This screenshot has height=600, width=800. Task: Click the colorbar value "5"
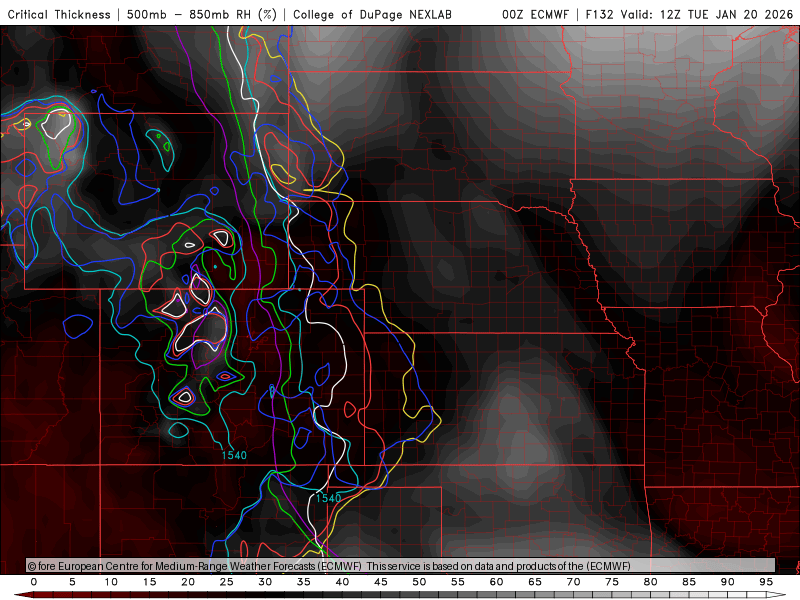[x=72, y=582]
